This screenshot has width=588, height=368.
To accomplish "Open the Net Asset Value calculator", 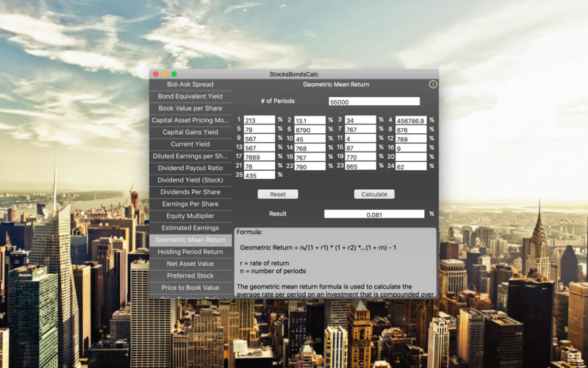I will click(x=190, y=263).
